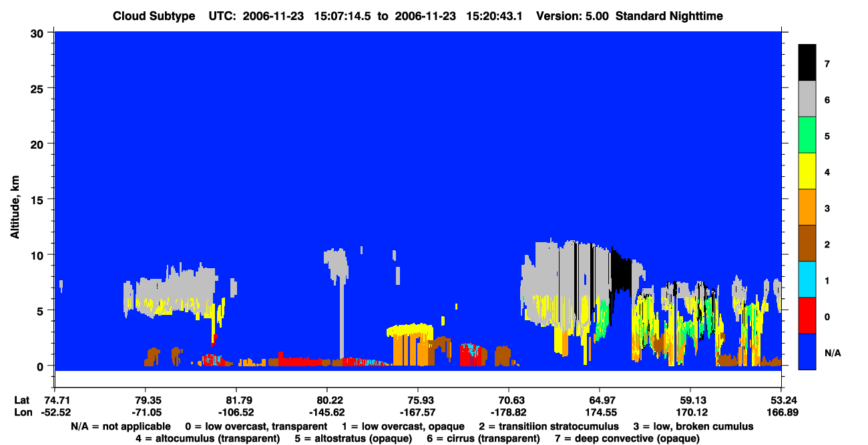868x445 pixels.
Task: Select latitude value 79.35
Action: pyautogui.click(x=145, y=400)
